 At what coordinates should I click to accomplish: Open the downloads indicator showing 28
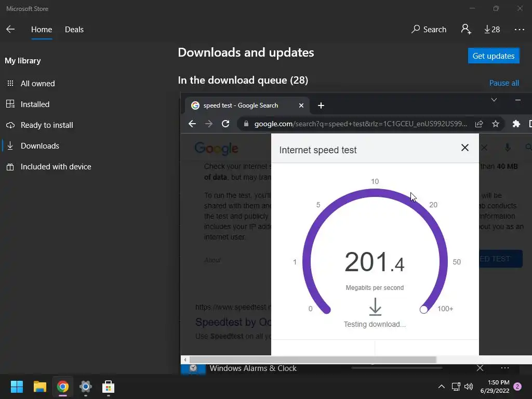click(x=492, y=30)
